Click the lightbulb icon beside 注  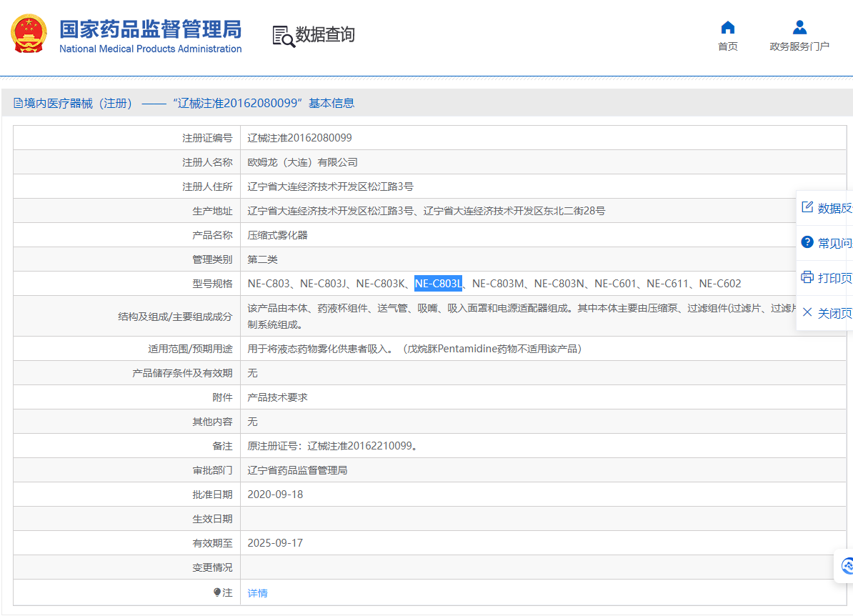[217, 592]
